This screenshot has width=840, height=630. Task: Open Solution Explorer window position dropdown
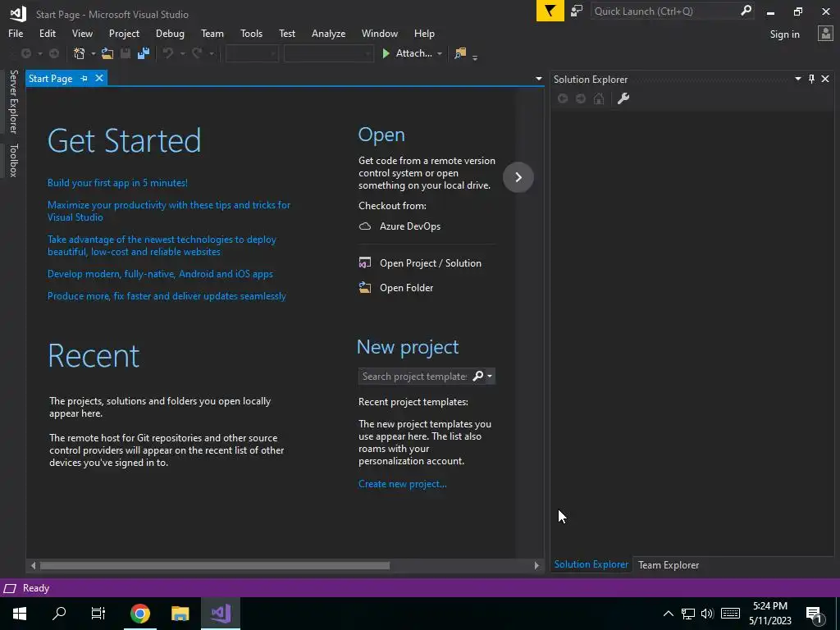pyautogui.click(x=797, y=79)
